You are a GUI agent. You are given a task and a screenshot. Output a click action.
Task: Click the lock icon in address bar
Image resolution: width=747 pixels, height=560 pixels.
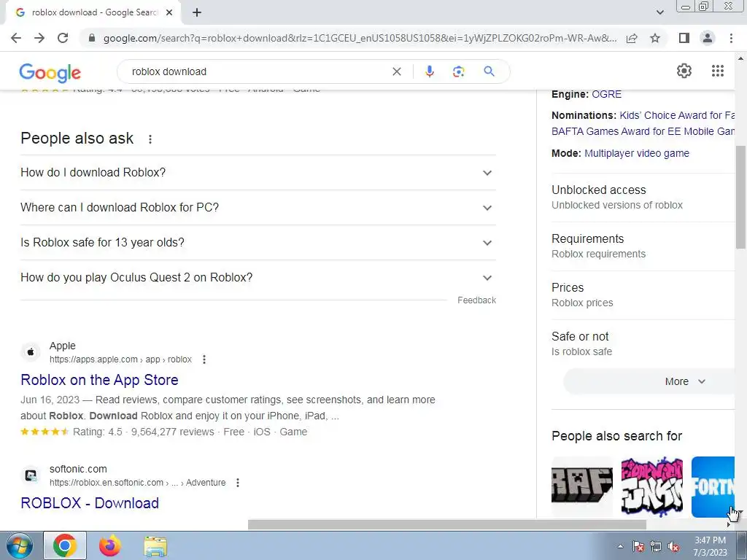coord(92,38)
